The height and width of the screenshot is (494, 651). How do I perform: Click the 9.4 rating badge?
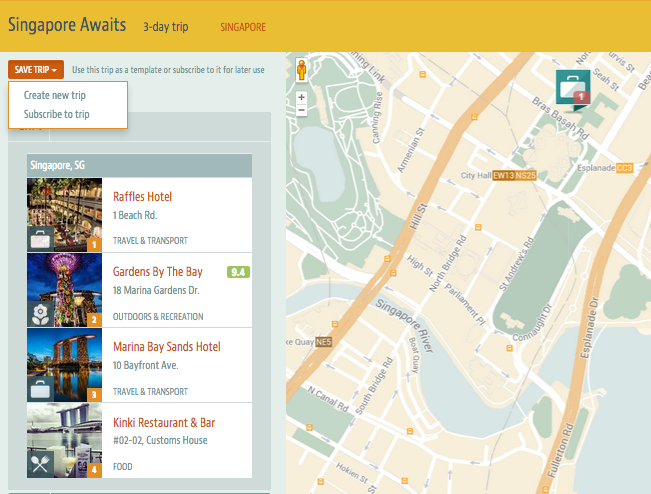(238, 272)
